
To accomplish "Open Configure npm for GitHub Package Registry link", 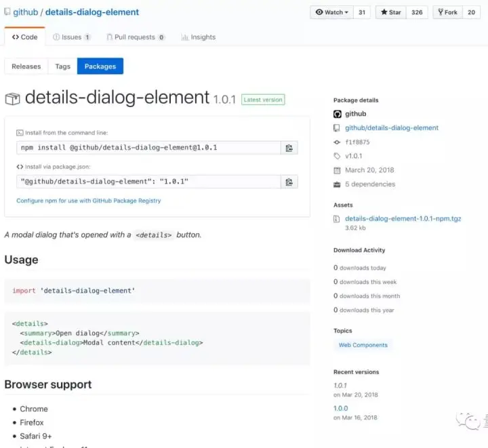I will click(89, 201).
